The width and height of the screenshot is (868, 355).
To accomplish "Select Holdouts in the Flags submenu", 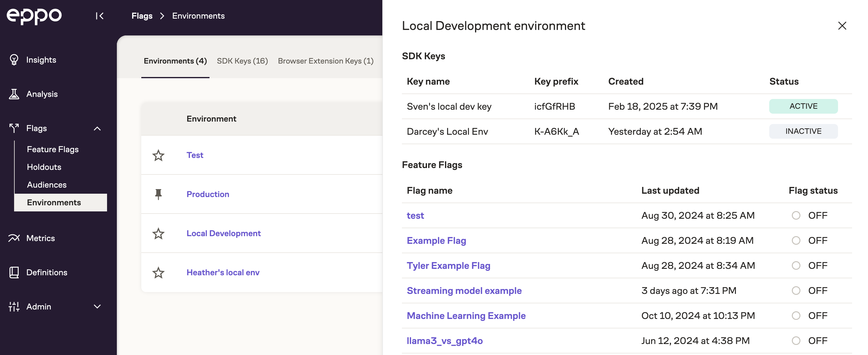I will pyautogui.click(x=44, y=167).
